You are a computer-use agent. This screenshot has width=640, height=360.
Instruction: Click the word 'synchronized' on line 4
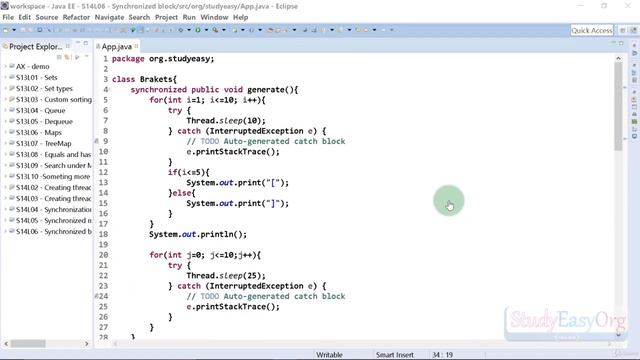(158, 89)
